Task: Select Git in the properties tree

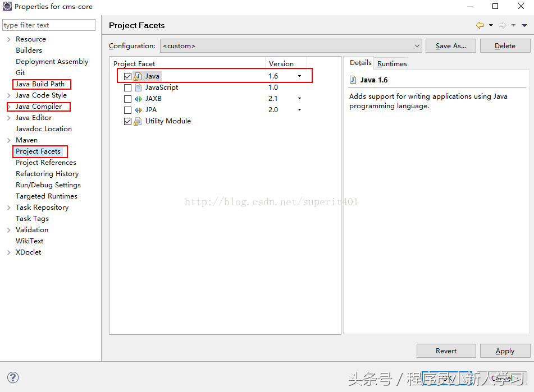Action: (x=20, y=73)
